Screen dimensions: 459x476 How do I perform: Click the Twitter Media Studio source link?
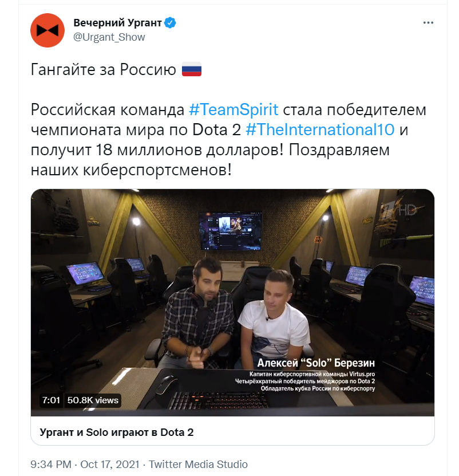click(x=198, y=464)
